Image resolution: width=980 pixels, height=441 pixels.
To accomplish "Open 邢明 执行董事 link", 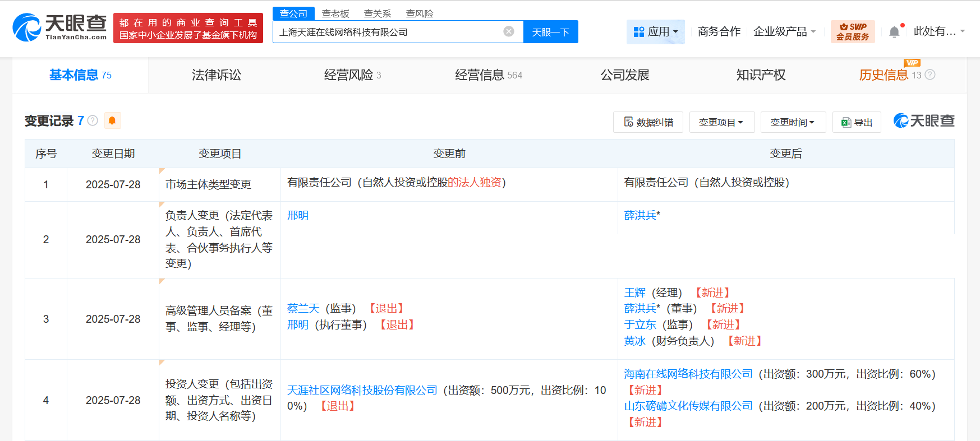I will tap(298, 325).
